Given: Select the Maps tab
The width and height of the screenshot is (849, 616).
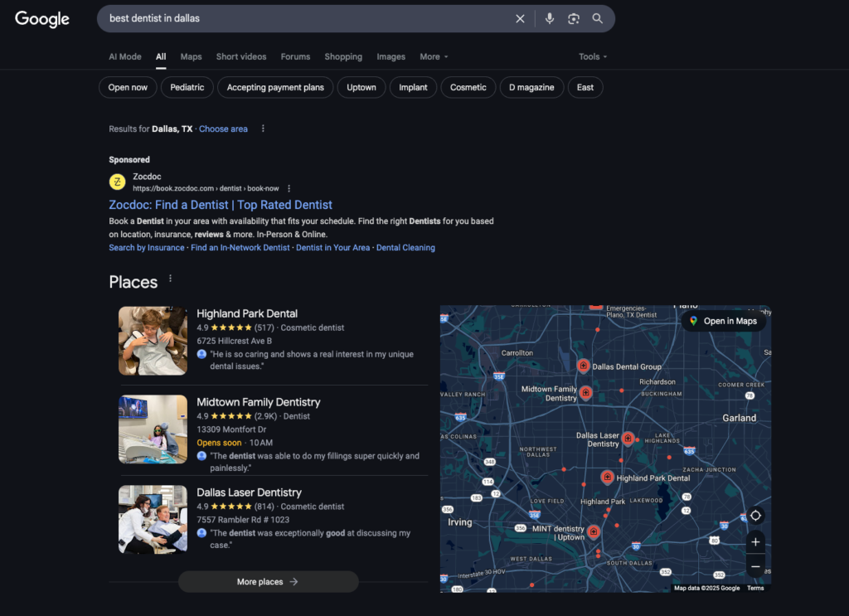Looking at the screenshot, I should [x=192, y=57].
